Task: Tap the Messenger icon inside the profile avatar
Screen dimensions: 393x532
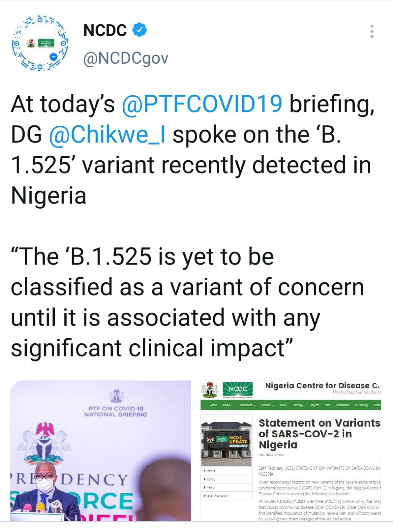Action: [x=53, y=57]
